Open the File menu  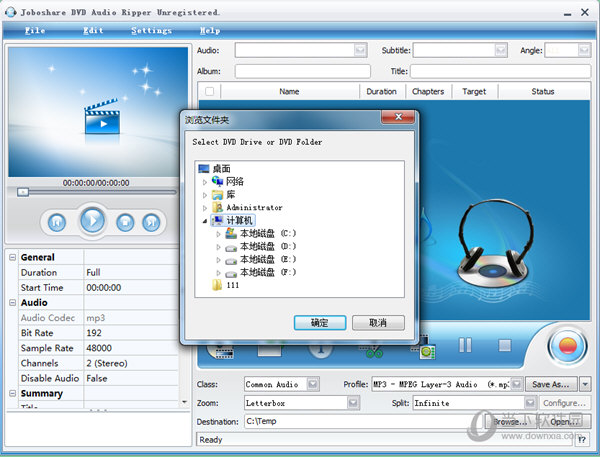(35, 31)
